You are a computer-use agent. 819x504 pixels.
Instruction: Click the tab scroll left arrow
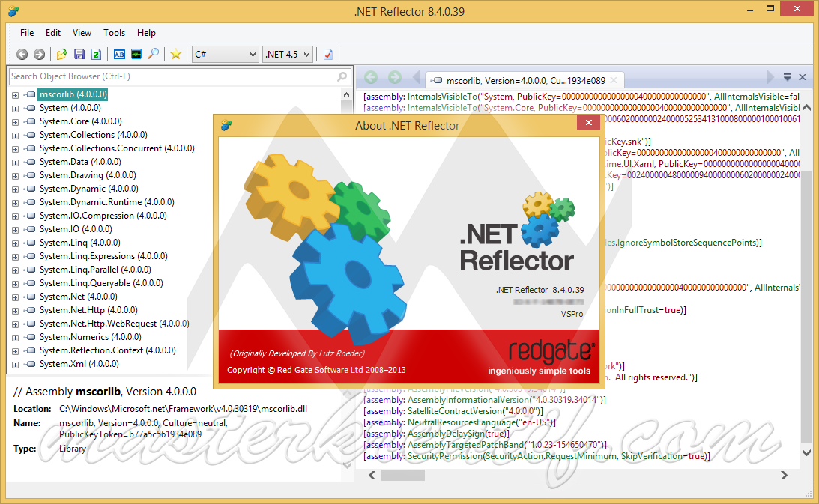[417, 78]
